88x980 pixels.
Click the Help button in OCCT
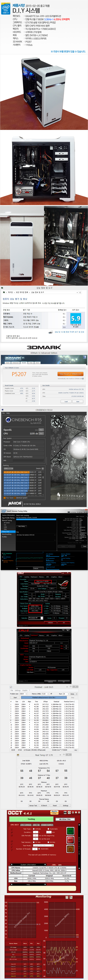tap(28, 885)
